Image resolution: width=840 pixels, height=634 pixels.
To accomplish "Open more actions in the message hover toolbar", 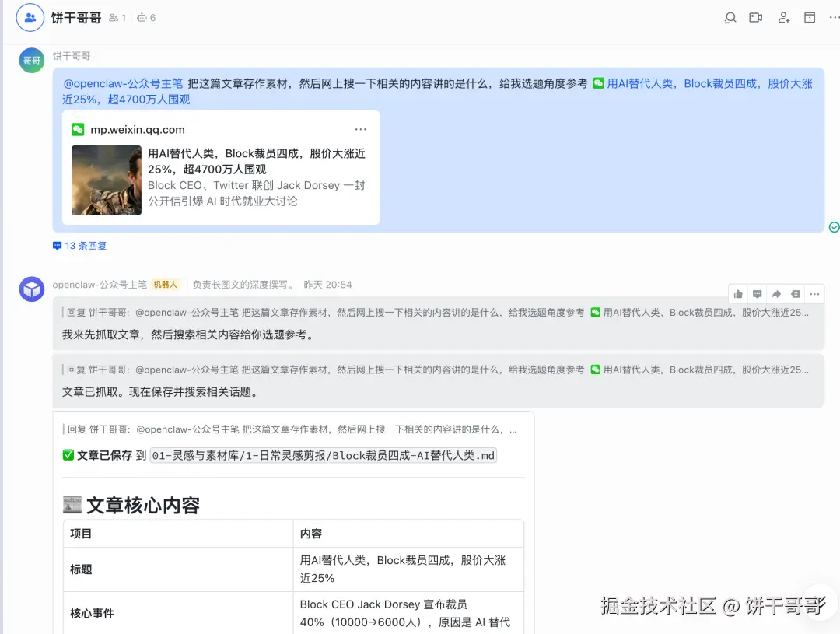I will tap(814, 294).
